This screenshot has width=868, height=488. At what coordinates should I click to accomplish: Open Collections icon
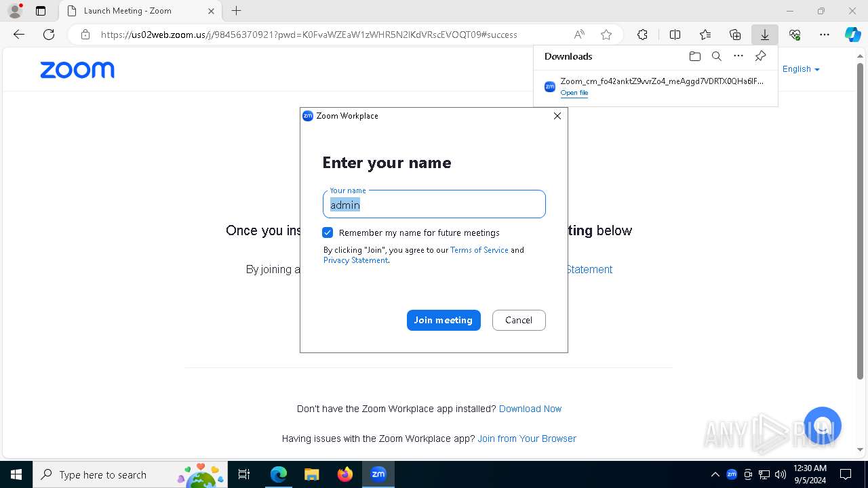click(735, 35)
